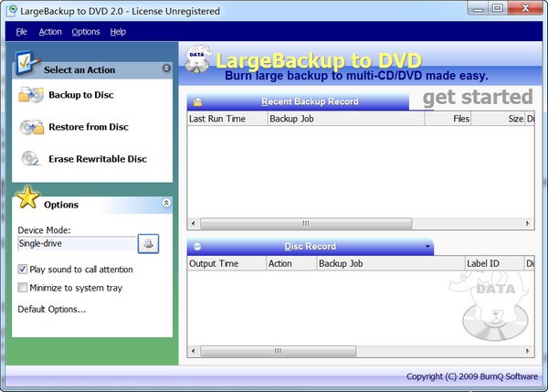Click the Disc Record disc icon
Viewport: 548px width, 392px height.
pyautogui.click(x=197, y=247)
